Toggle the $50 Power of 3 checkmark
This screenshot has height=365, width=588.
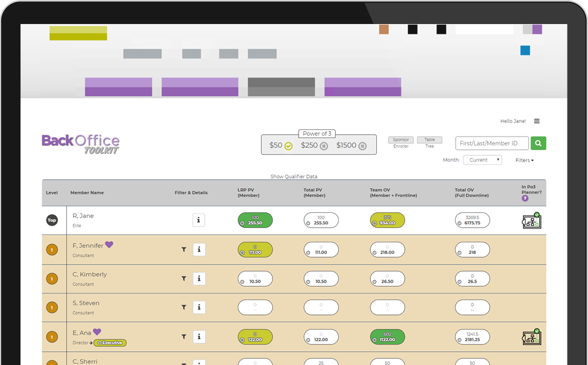(x=288, y=146)
